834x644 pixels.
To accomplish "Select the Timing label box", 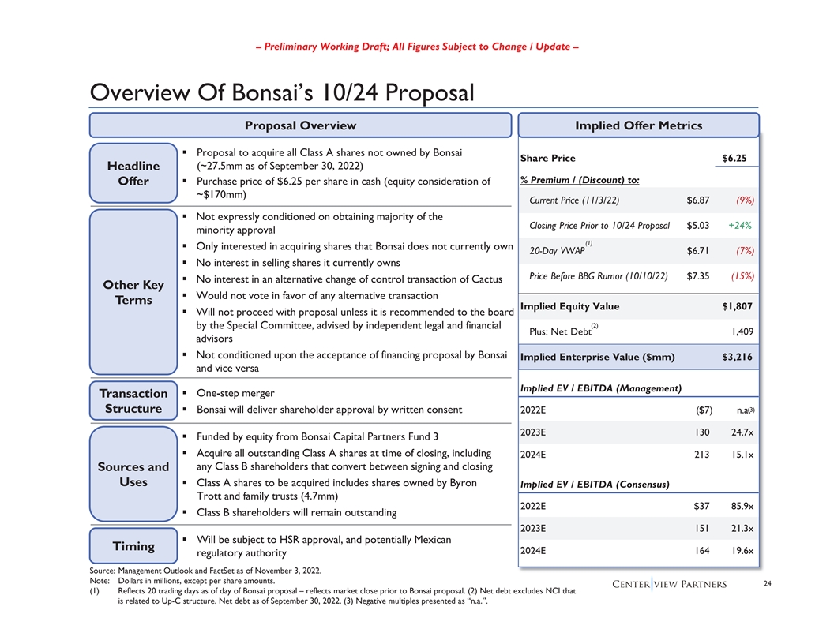I will click(133, 546).
